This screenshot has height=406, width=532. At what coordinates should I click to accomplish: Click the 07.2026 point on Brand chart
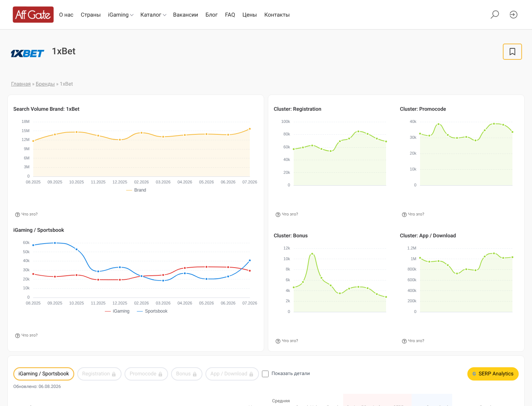(250, 129)
